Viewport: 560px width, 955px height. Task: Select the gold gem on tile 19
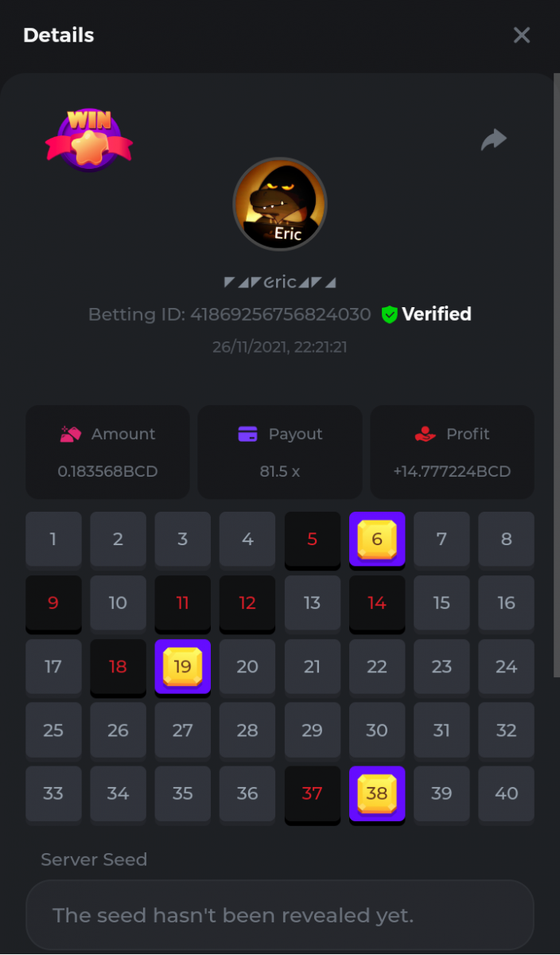[x=183, y=666]
